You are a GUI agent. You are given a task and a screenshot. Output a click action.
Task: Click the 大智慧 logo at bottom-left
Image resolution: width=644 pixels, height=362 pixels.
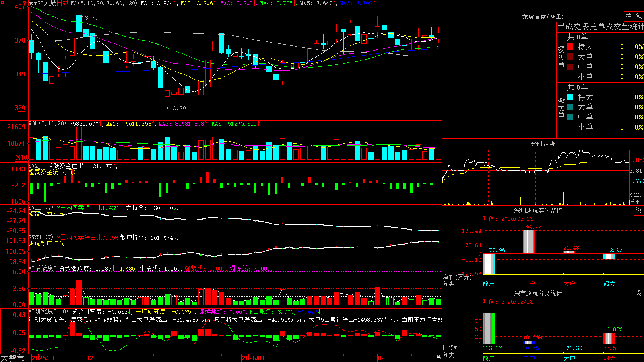[x=12, y=358]
